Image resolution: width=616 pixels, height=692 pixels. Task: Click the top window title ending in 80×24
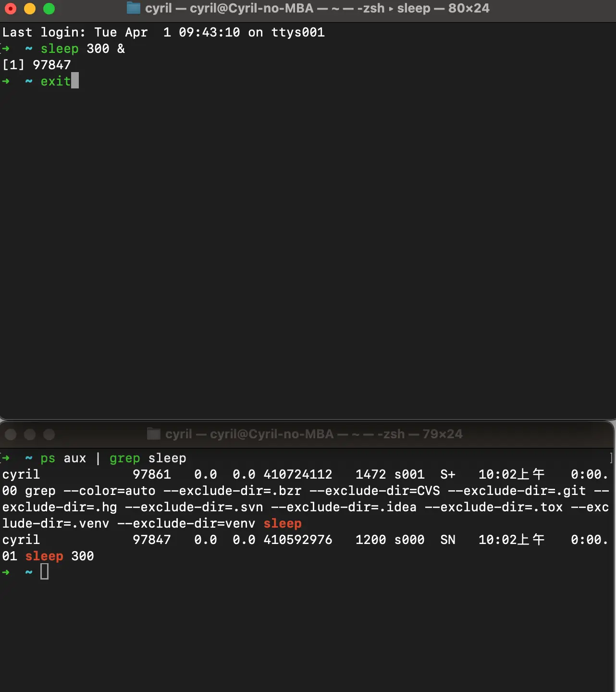pyautogui.click(x=317, y=9)
